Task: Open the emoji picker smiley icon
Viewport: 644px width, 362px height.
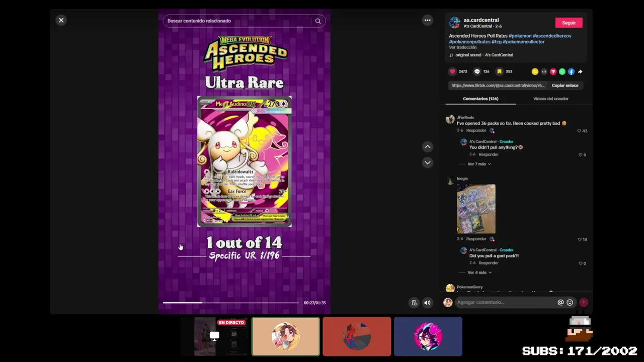Action: coord(570,302)
